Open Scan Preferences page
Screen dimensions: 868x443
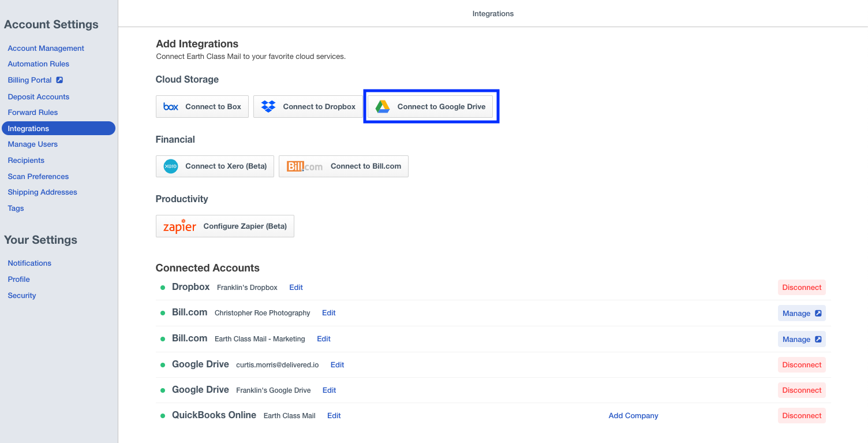tap(38, 177)
